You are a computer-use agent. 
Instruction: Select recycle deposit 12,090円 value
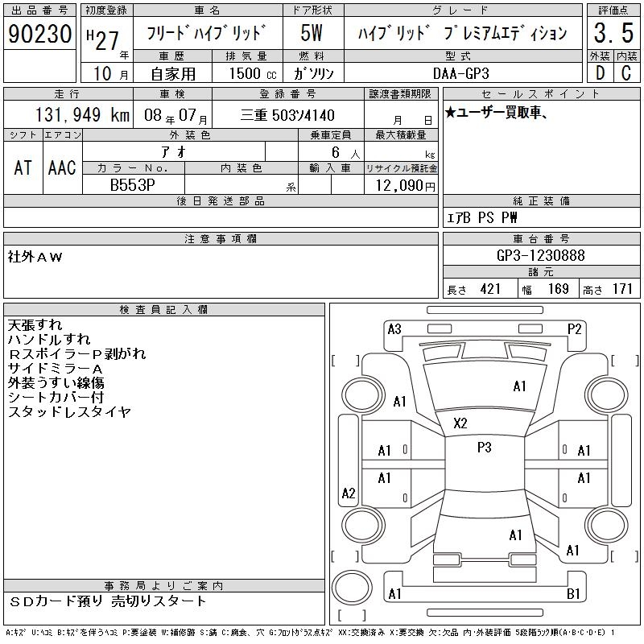(x=402, y=186)
